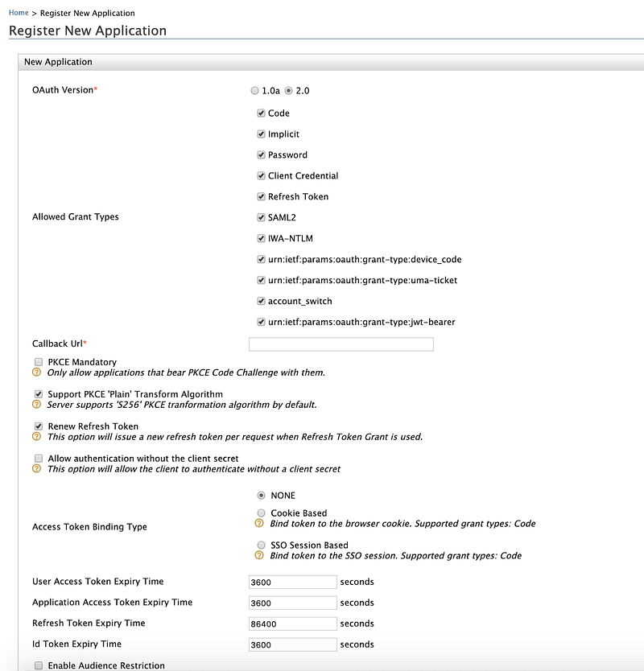Click the Allowed Grant Types label
The width and height of the screenshot is (644, 671).
[76, 217]
